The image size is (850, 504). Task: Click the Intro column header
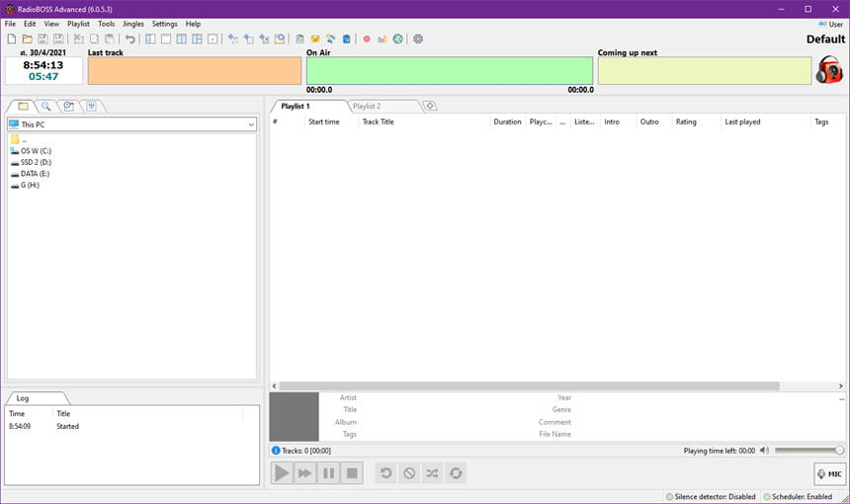(612, 122)
